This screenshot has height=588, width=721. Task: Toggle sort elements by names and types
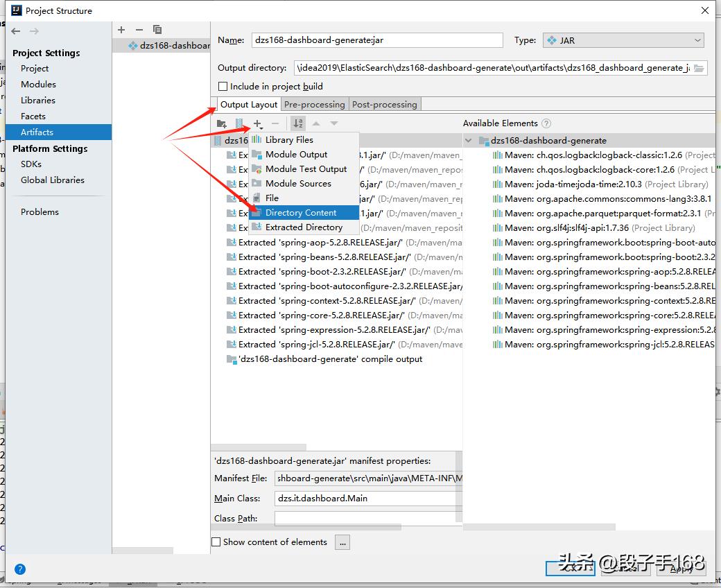coord(298,123)
